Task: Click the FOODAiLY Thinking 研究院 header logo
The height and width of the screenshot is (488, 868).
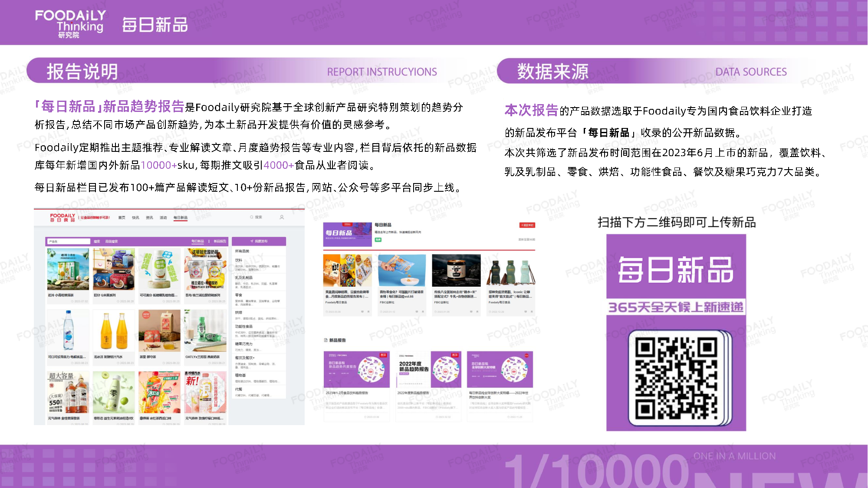Action: pos(70,24)
